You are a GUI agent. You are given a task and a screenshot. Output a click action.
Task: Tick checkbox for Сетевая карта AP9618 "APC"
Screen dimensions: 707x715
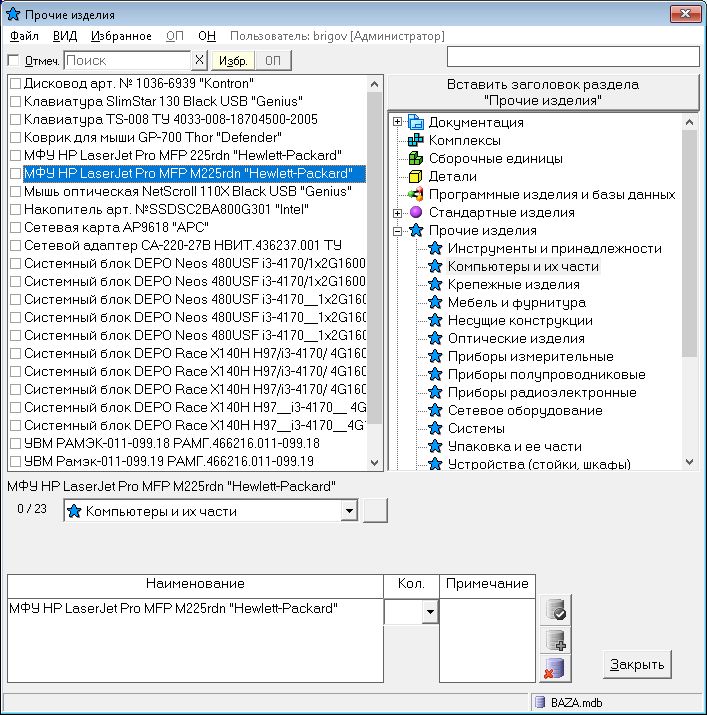(x=15, y=228)
